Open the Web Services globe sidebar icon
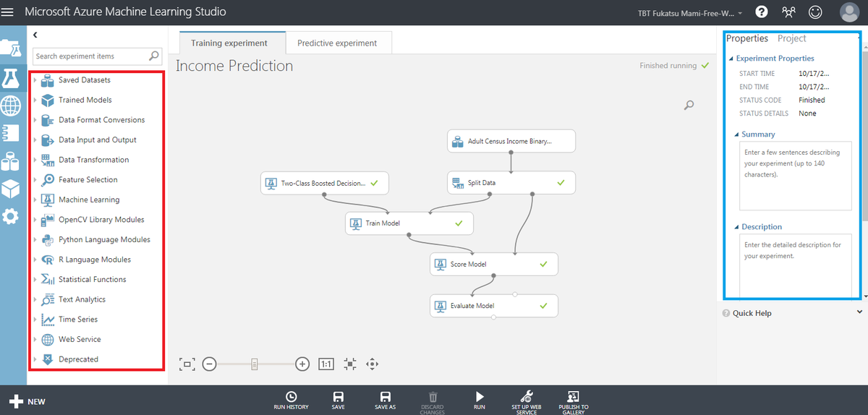 tap(10, 106)
